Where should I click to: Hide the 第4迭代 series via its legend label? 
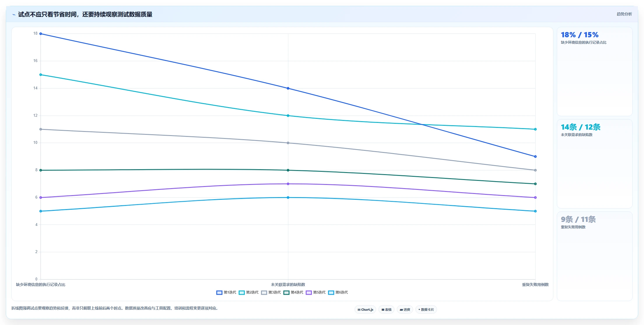(297, 292)
